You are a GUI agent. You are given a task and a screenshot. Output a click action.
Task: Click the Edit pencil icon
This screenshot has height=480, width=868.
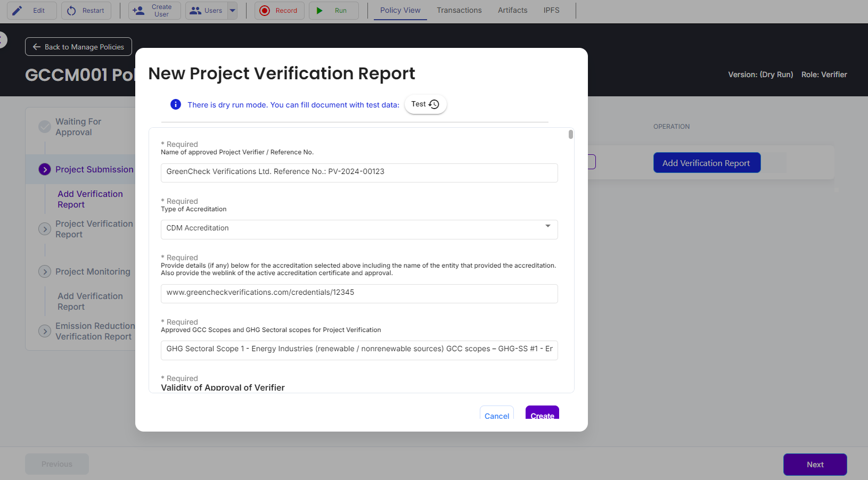(18, 11)
